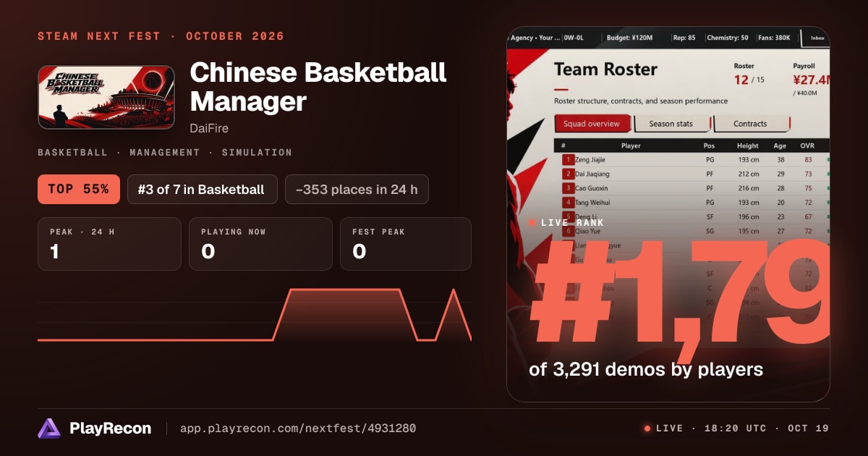Select the Qiao Yue roster row
This screenshot has height=456, width=868.
[692, 231]
